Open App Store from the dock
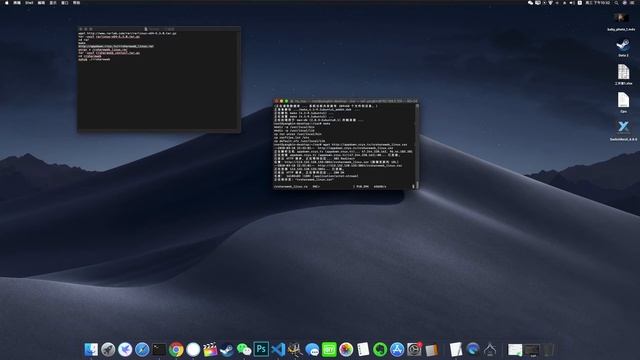The image size is (640, 360). click(397, 349)
